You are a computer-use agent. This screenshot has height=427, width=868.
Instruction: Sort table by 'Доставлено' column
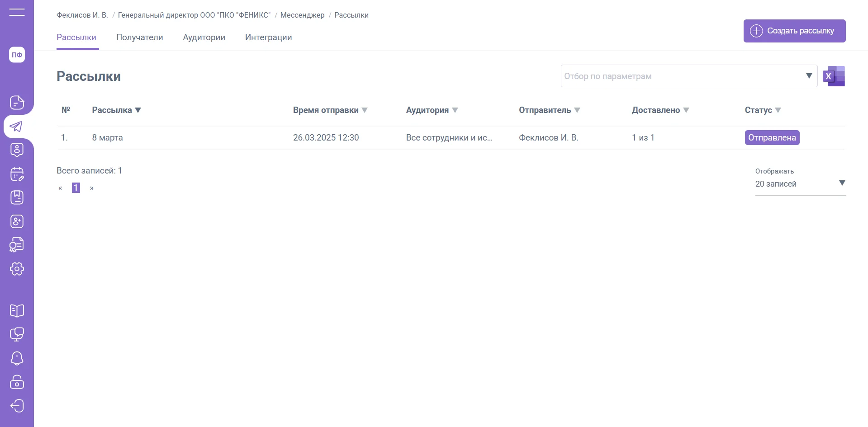686,110
